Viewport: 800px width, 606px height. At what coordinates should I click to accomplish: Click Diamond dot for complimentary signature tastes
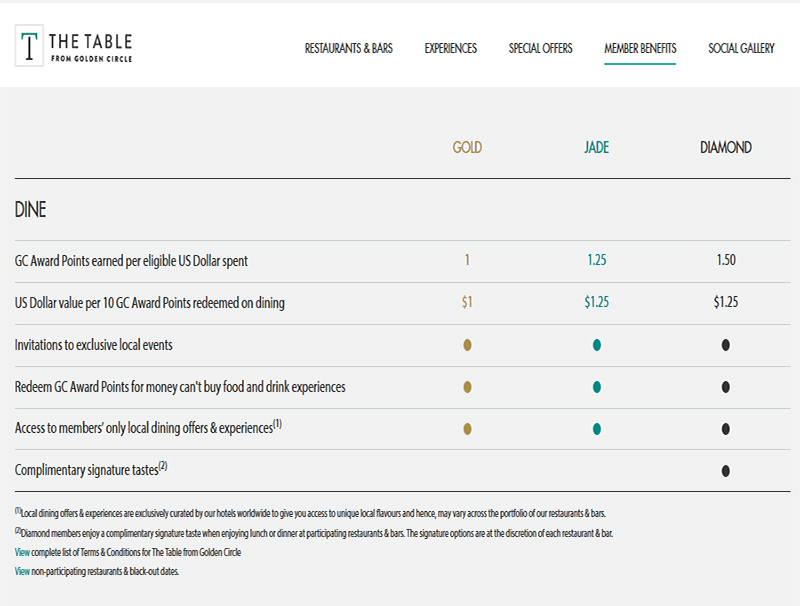pyautogui.click(x=726, y=471)
